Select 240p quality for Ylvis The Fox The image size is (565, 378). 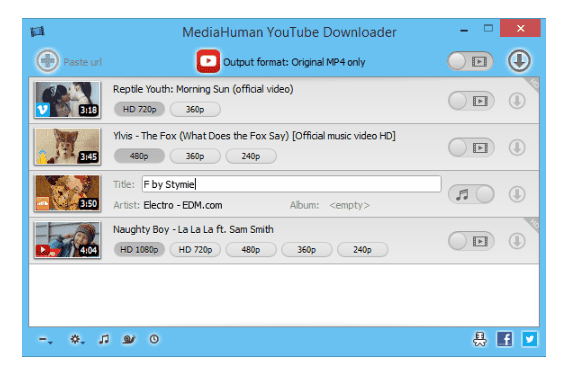click(251, 156)
